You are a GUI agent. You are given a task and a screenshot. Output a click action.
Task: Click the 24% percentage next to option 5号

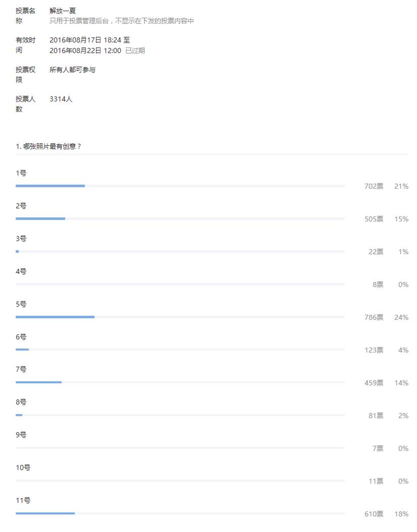[x=402, y=317]
